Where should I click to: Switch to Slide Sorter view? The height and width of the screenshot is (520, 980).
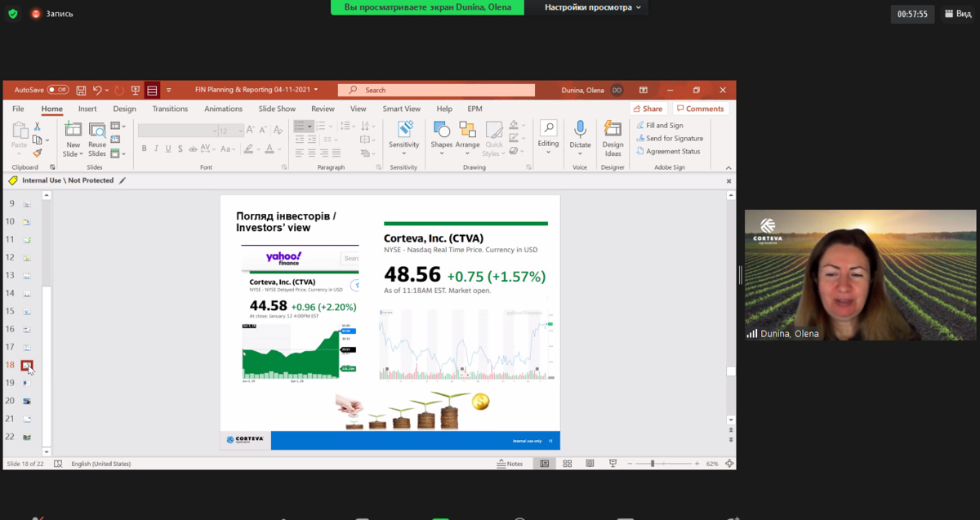pyautogui.click(x=568, y=464)
